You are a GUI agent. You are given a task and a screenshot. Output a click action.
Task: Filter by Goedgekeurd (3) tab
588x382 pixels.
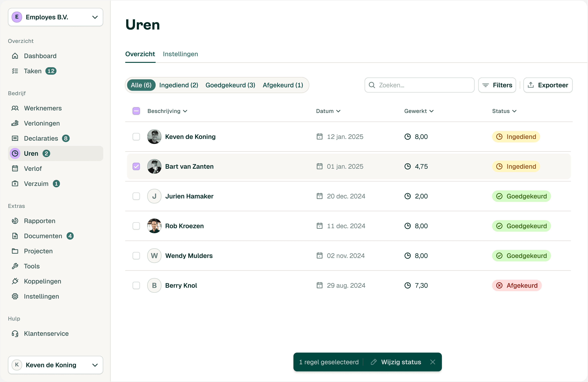tap(230, 85)
